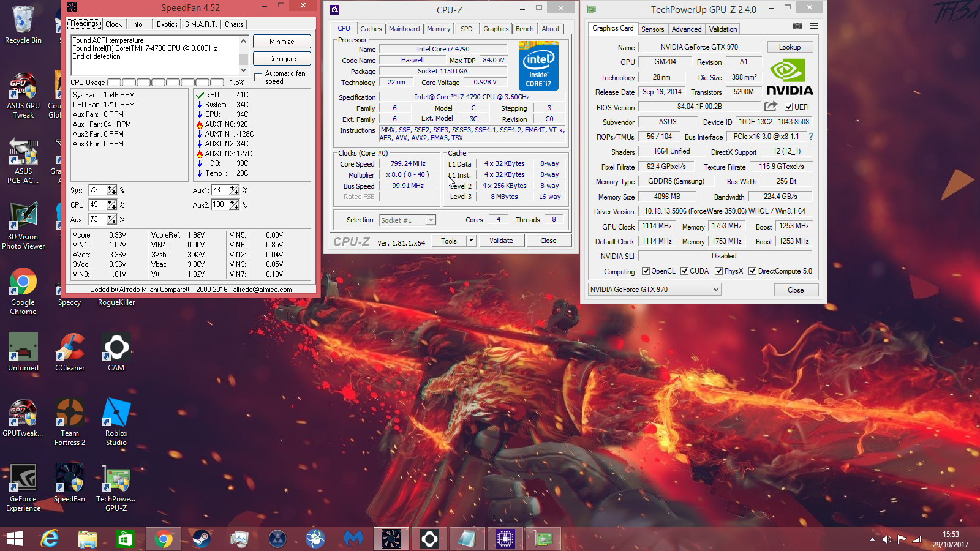Click the Close button in CPU-Z
Image resolution: width=980 pixels, height=551 pixels.
point(548,241)
